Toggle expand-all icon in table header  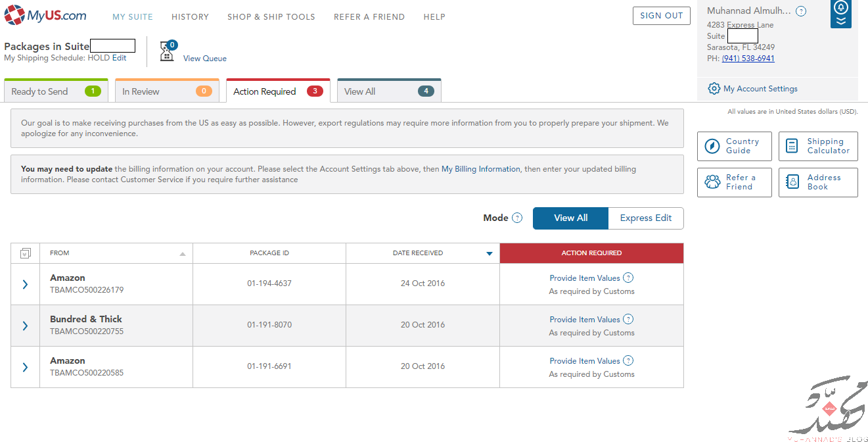tap(26, 253)
